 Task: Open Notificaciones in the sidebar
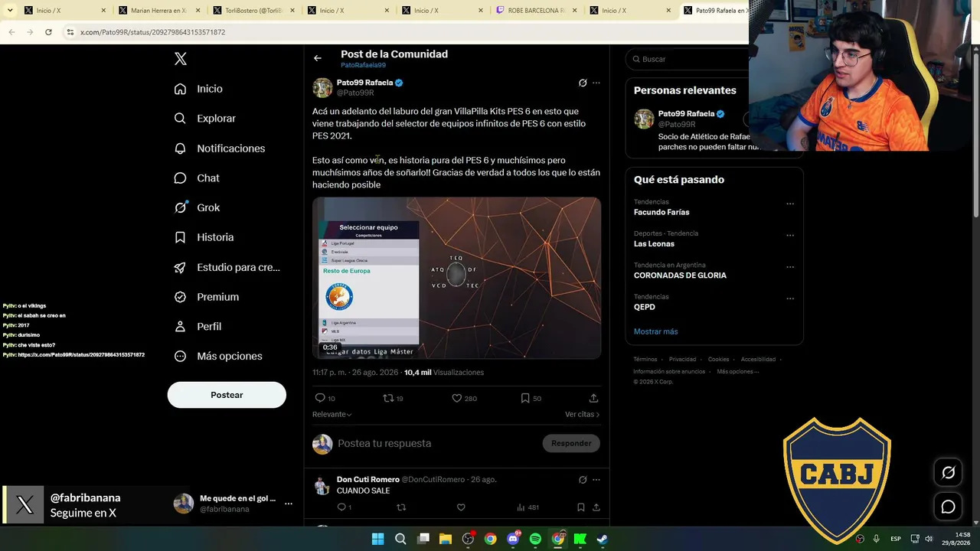[x=220, y=148]
